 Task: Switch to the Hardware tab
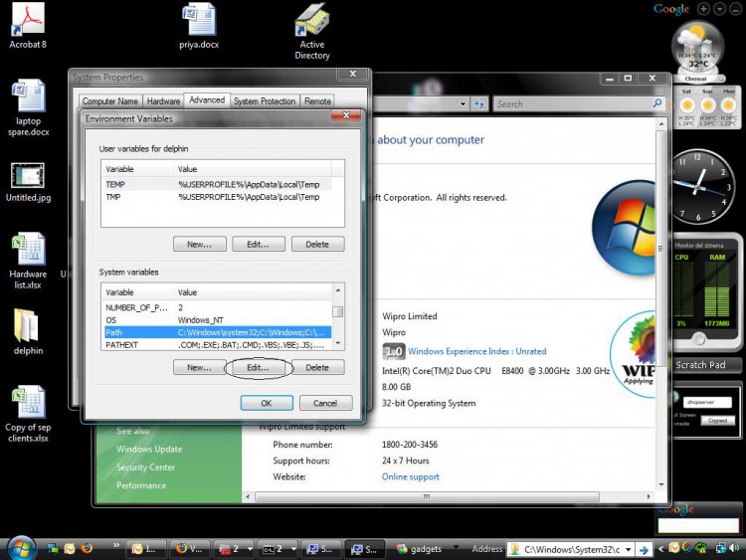pyautogui.click(x=163, y=100)
